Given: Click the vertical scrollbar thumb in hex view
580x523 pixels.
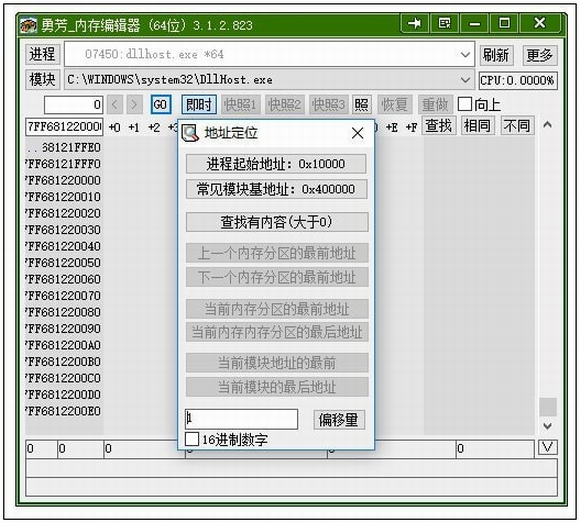Looking at the screenshot, I should [x=547, y=407].
